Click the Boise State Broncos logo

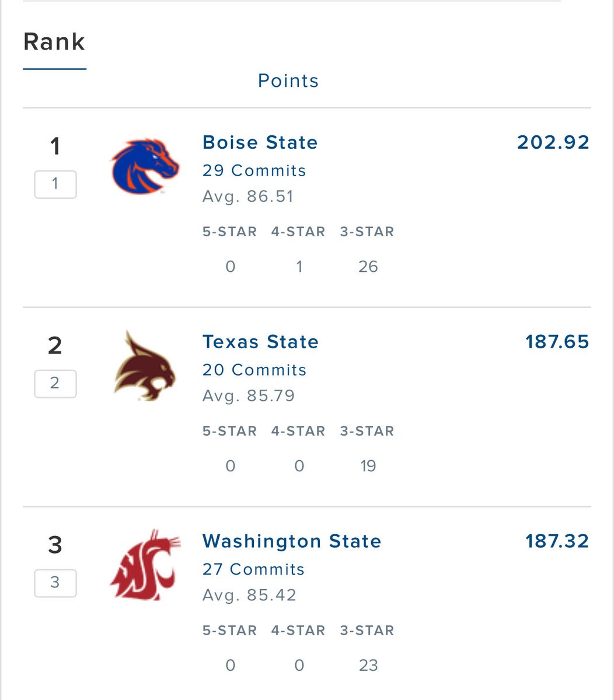click(x=145, y=166)
